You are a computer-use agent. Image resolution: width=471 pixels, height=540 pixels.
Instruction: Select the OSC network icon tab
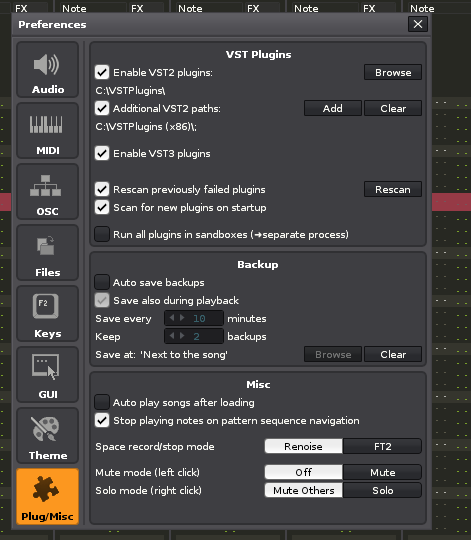45,186
